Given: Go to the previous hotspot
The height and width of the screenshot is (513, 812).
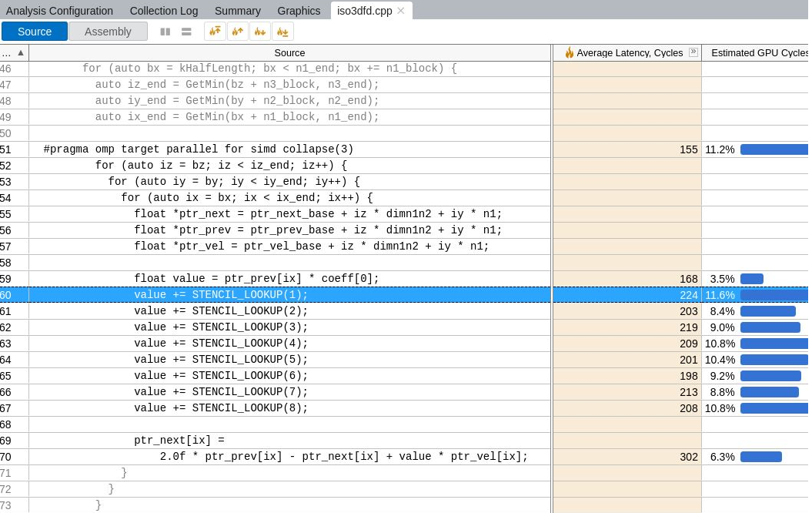Looking at the screenshot, I should point(238,32).
